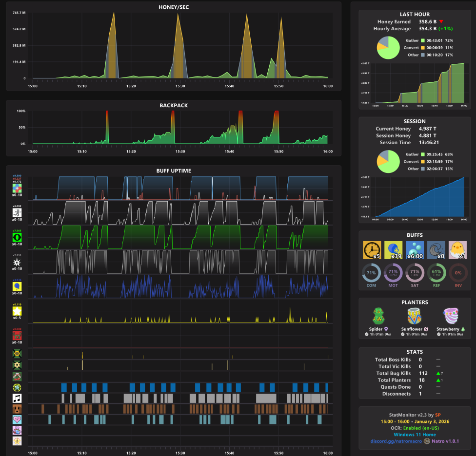The image size is (476, 456).
Task: Select the green eye focus buff icon
Action: coord(17,237)
